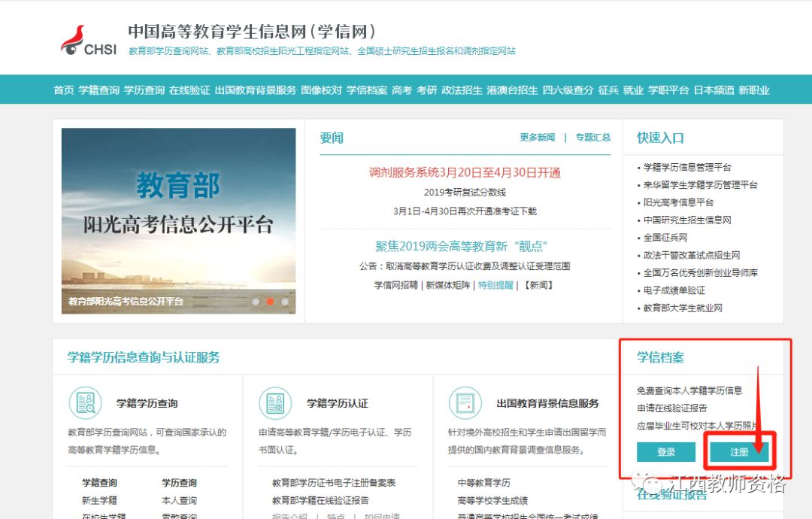Viewport: 812px width, 519px height.
Task: Open 教育部大学生就业网 quick link
Action: pos(683,308)
